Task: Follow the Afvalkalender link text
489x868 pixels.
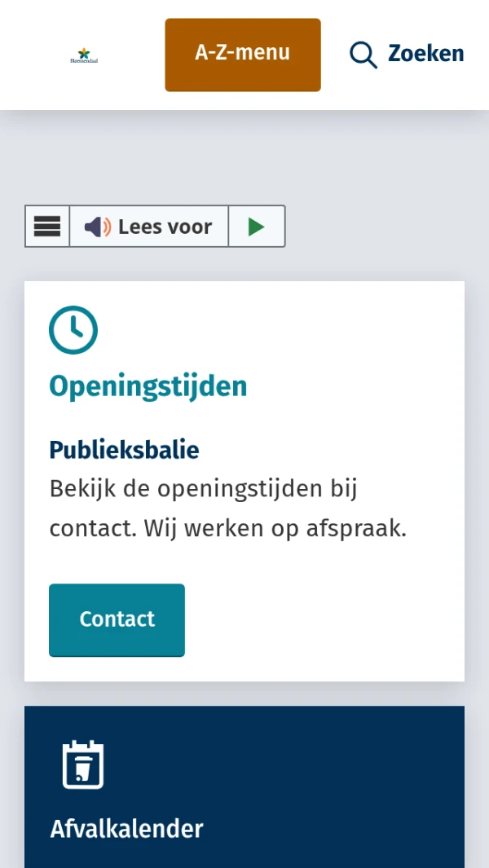Action: pos(126,829)
